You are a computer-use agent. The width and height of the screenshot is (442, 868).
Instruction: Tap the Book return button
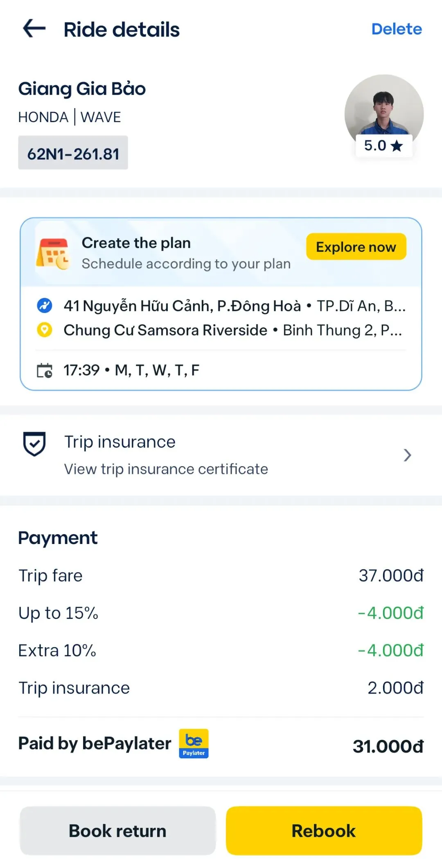[118, 831]
